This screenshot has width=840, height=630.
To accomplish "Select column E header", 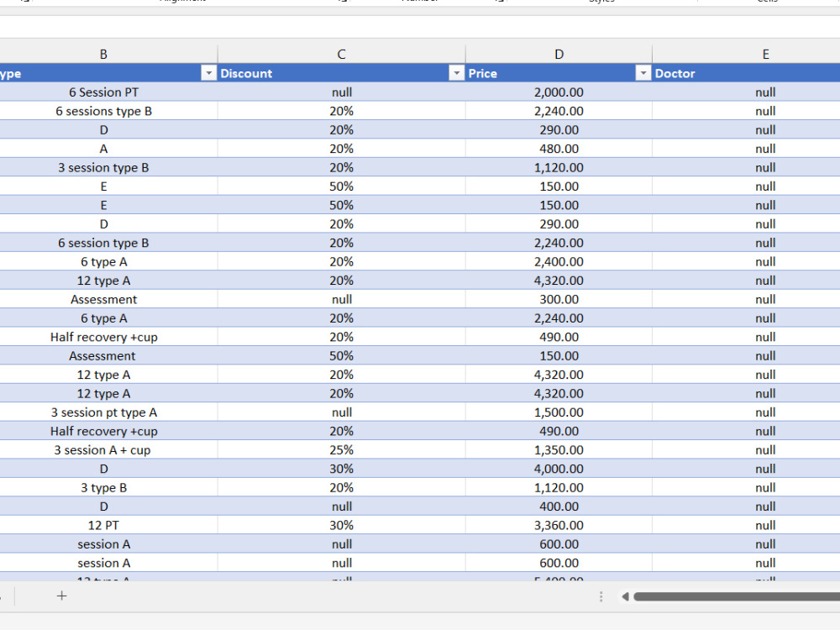I will click(765, 54).
